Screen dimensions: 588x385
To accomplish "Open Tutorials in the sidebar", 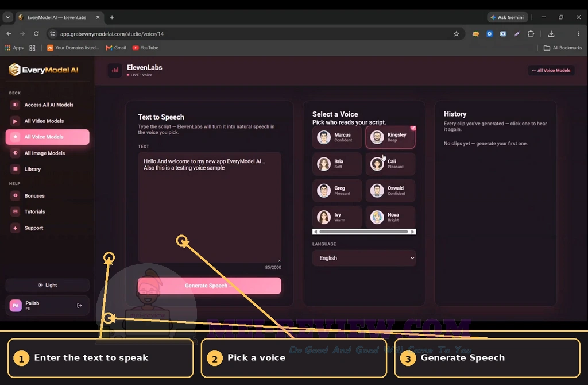I will (48, 211).
